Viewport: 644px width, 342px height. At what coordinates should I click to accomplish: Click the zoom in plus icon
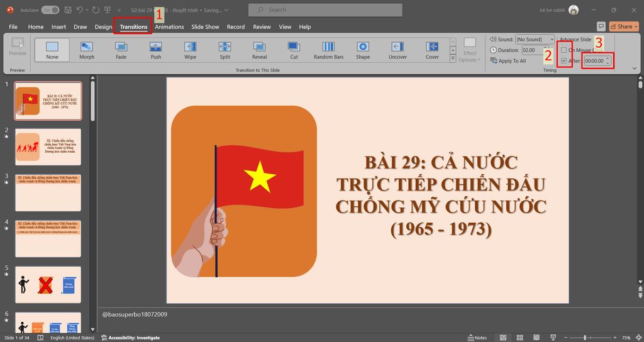(x=615, y=338)
